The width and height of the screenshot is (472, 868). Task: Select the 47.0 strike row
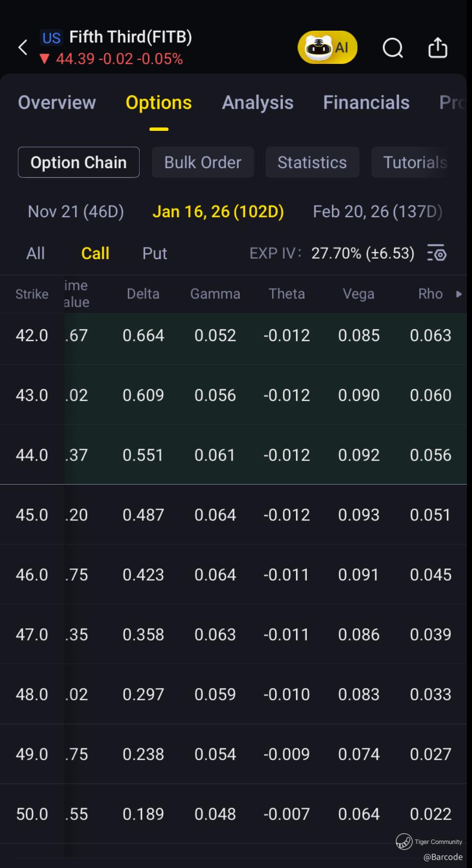[x=233, y=634]
